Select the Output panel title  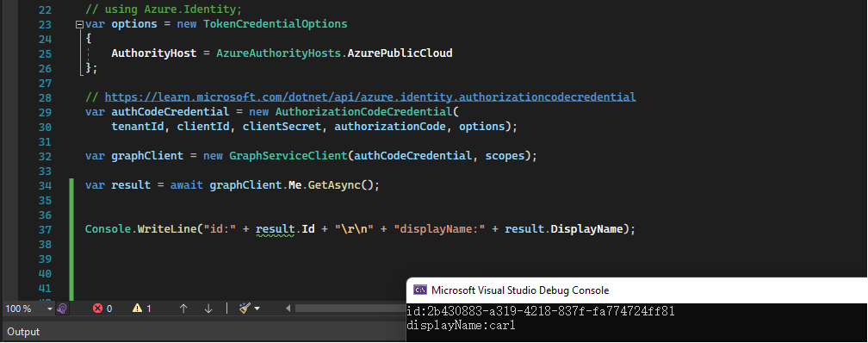23,332
